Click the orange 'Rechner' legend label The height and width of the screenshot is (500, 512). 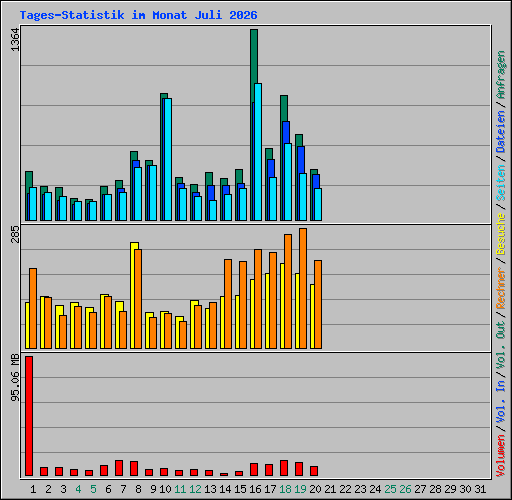501,288
